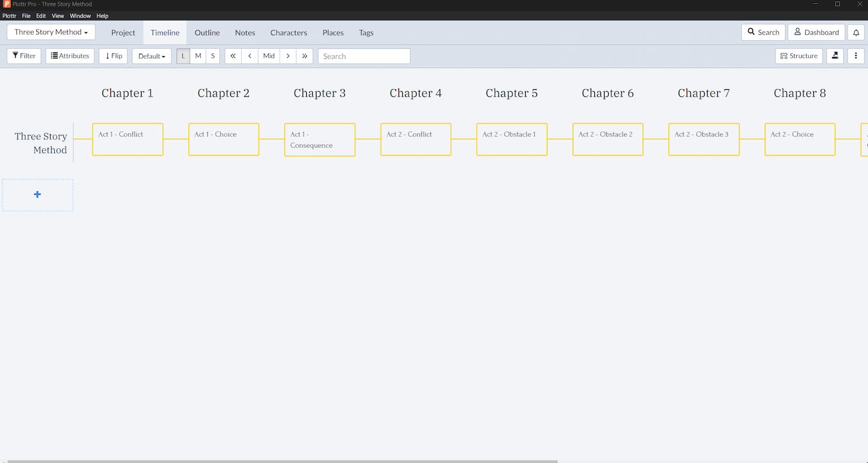Open the Structure view
This screenshot has height=463, width=868.
click(799, 55)
